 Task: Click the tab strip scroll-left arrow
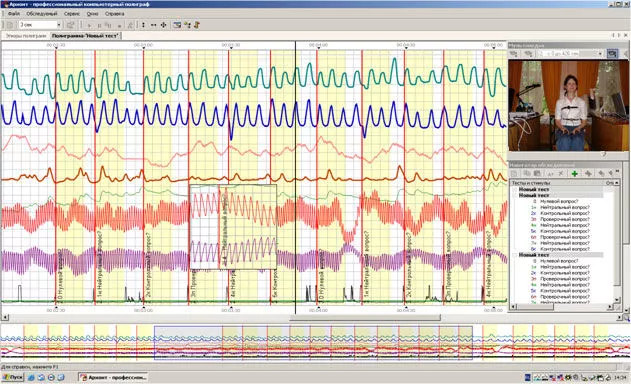[613, 36]
